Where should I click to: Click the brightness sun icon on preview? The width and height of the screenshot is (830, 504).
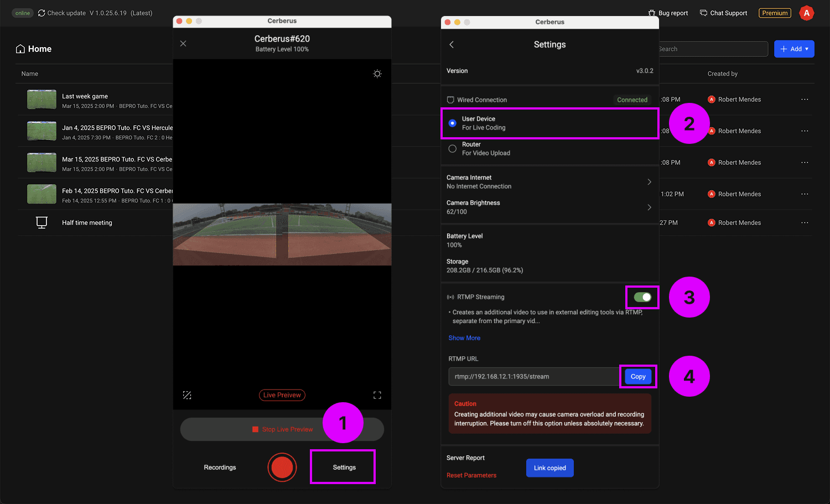click(x=377, y=74)
